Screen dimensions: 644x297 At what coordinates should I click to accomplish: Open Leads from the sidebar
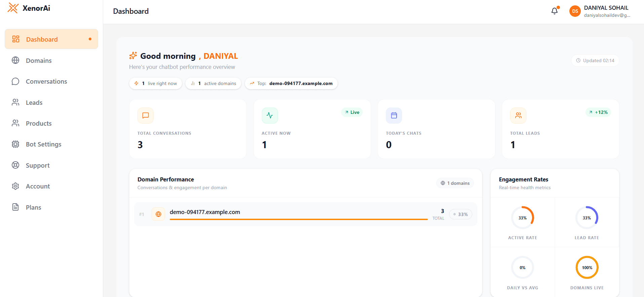tap(34, 102)
